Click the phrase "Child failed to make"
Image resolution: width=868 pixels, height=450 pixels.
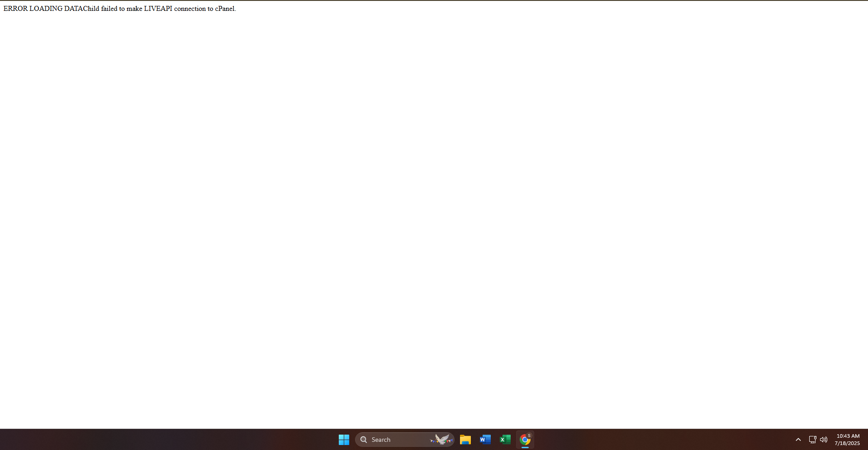click(113, 9)
